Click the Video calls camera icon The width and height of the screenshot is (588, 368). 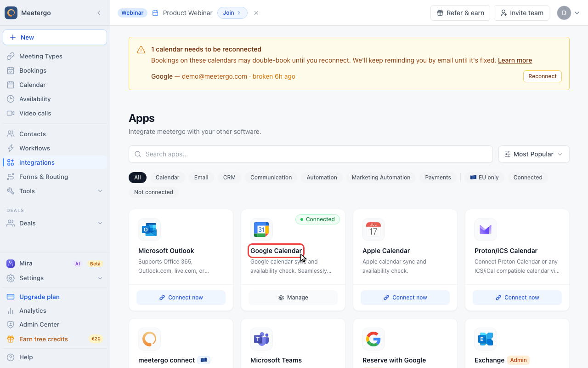11,113
